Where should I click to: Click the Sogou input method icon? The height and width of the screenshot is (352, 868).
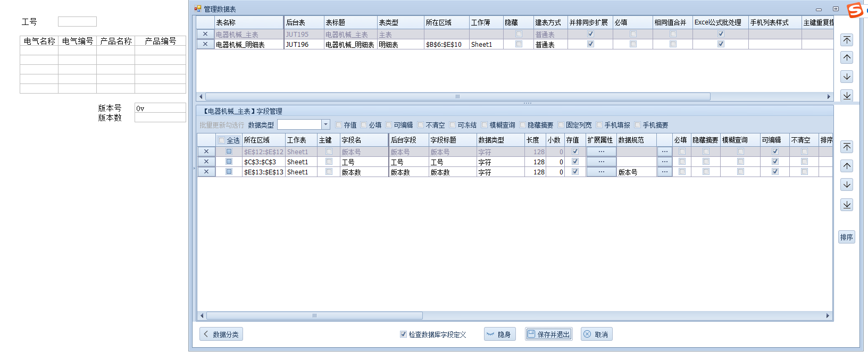coord(855,10)
